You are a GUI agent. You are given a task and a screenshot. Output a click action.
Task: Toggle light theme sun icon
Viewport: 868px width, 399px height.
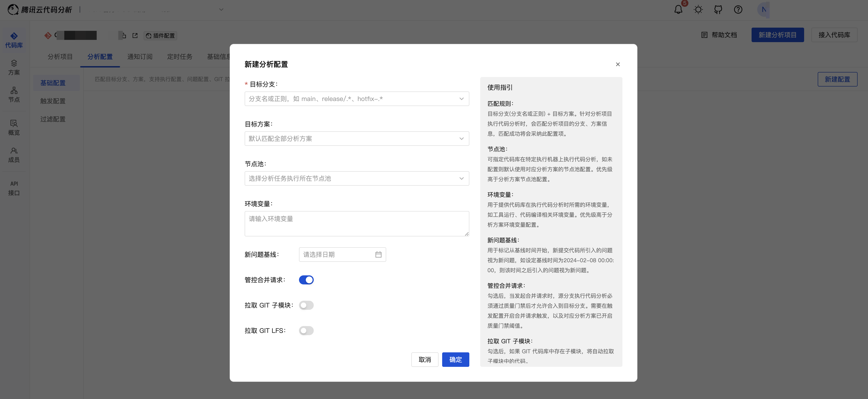tap(698, 10)
